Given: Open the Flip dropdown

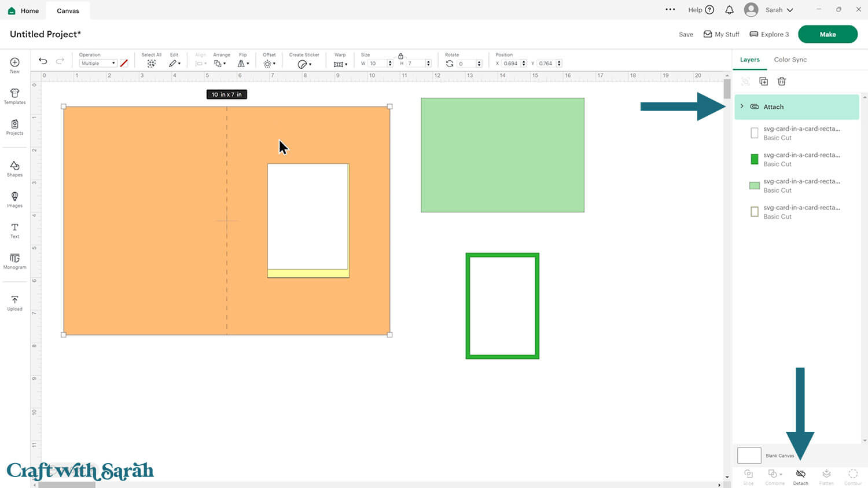Looking at the screenshot, I should click(243, 64).
